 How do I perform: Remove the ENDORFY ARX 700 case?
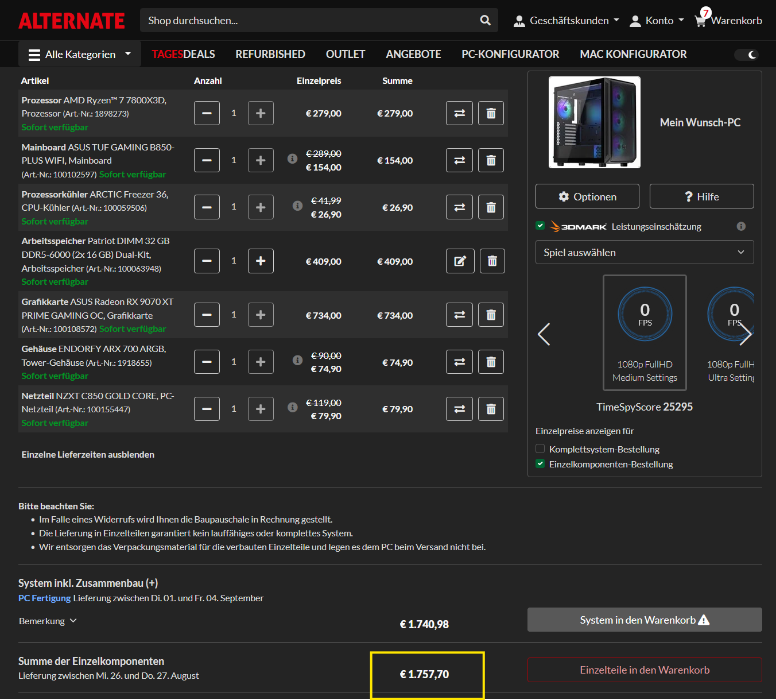[x=491, y=362]
